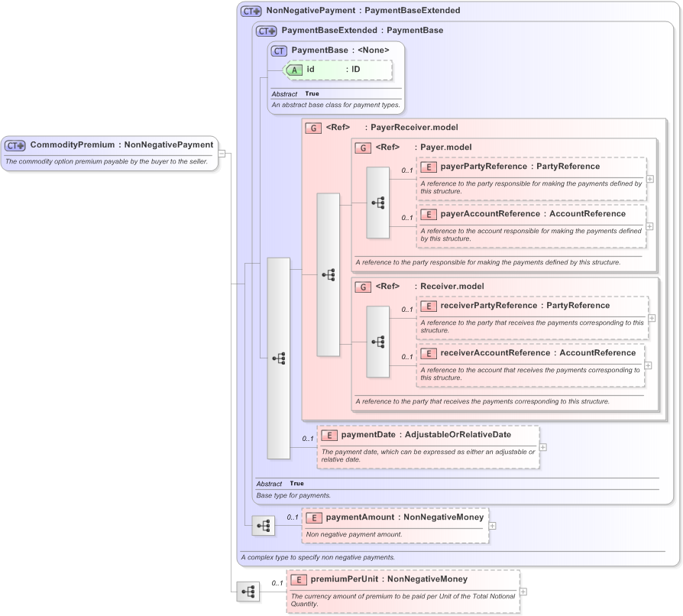Viewport: 683px width, 616px height.
Task: Click the sequence icon next to paymentAmount
Action: (264, 526)
